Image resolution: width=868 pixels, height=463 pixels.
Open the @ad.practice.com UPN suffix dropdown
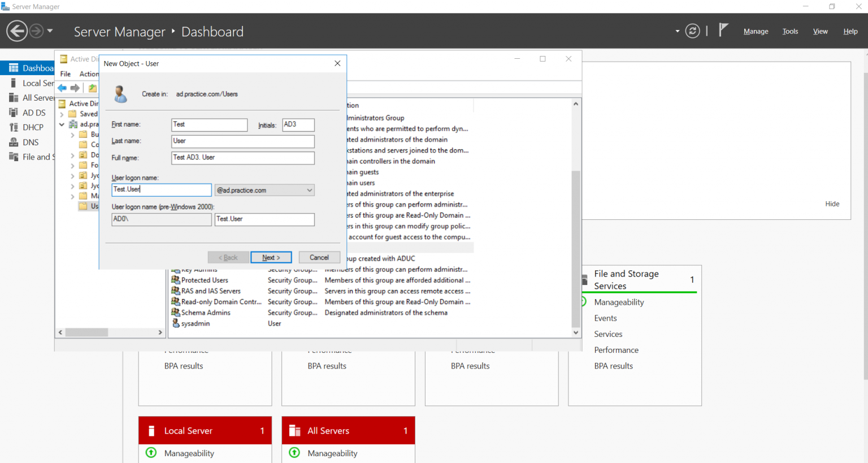tap(264, 191)
